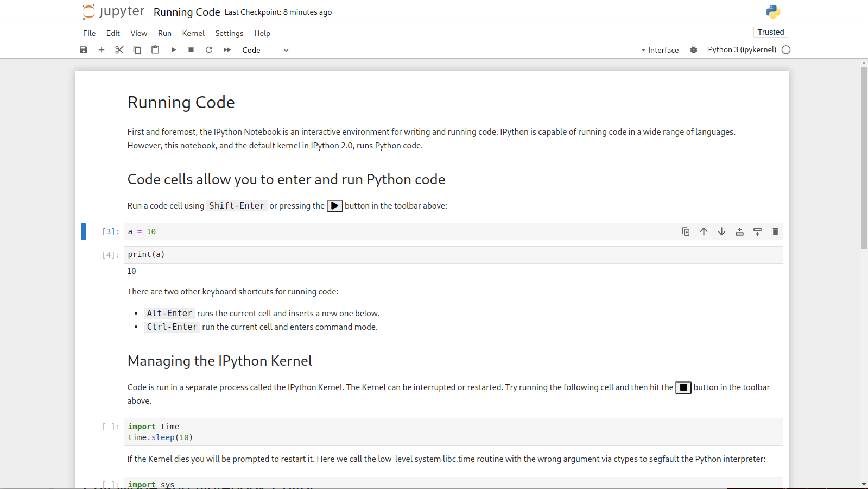
Task: Restart kernel and run all cells
Action: pyautogui.click(x=227, y=50)
